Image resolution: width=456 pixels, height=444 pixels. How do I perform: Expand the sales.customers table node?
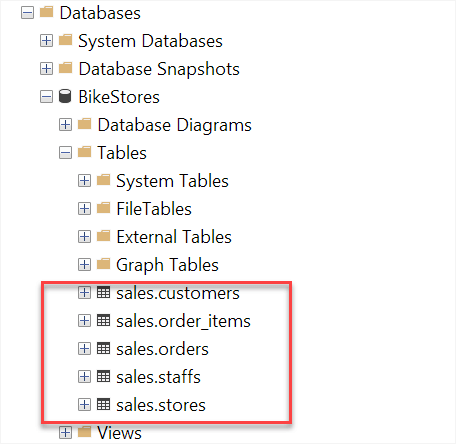(84, 293)
